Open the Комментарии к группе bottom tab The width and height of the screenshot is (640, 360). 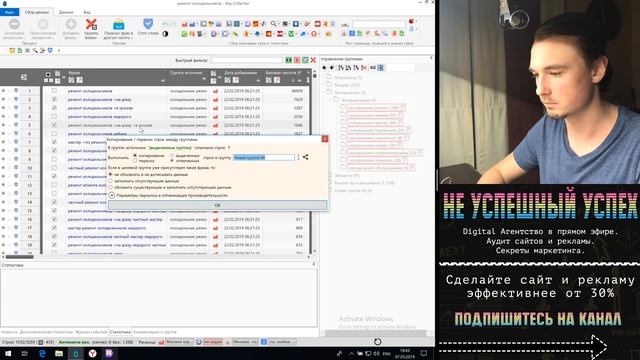(155, 332)
